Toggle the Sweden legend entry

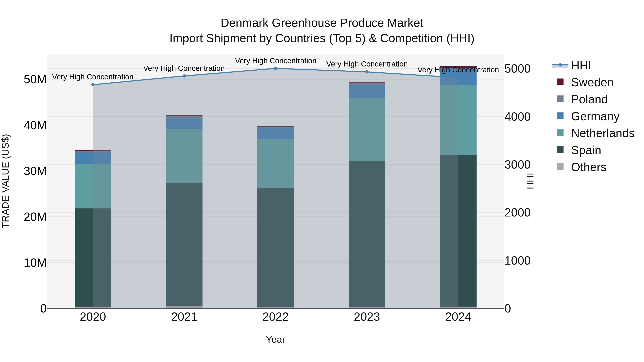585,82
